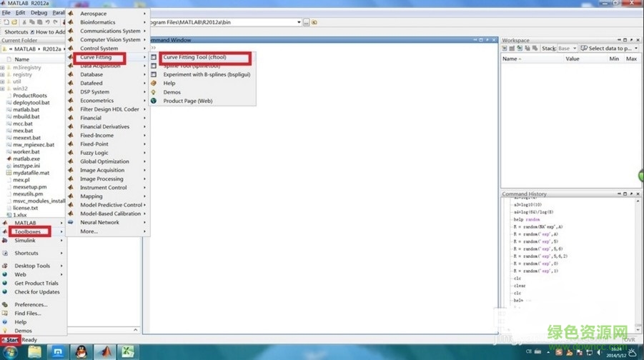This screenshot has height=360, width=644.
Task: Click the Web globe icon in Start menu
Action: tap(5, 274)
